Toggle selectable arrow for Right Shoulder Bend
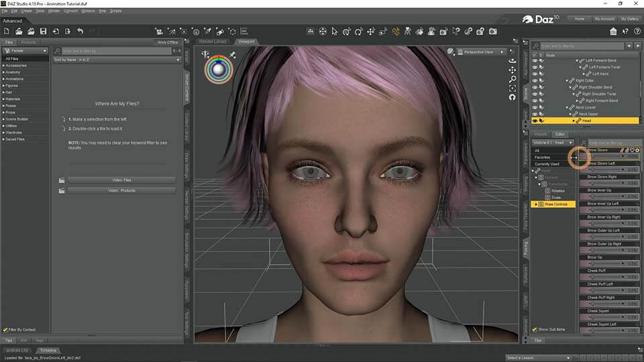This screenshot has width=644, height=362. pos(542,87)
